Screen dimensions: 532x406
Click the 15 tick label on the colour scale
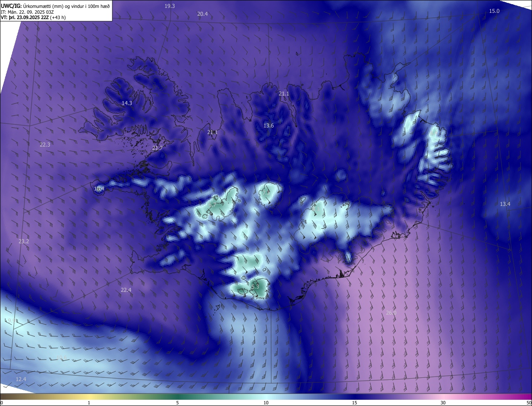[355, 403]
